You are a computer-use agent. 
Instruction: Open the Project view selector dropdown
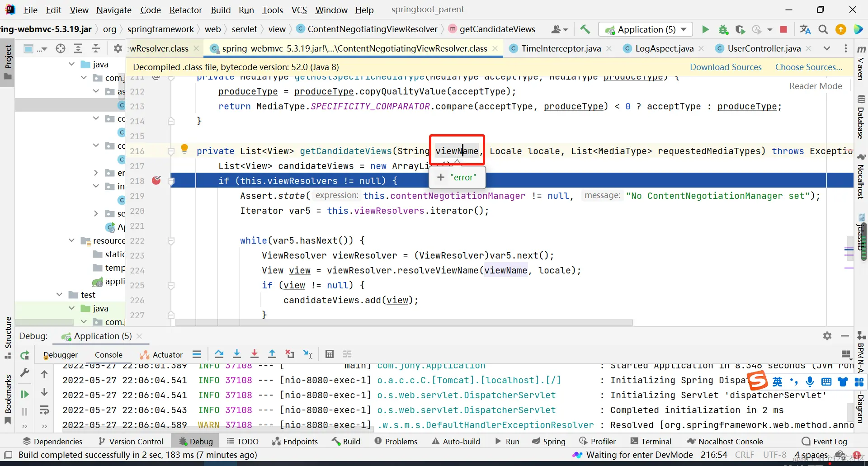pyautogui.click(x=35, y=48)
